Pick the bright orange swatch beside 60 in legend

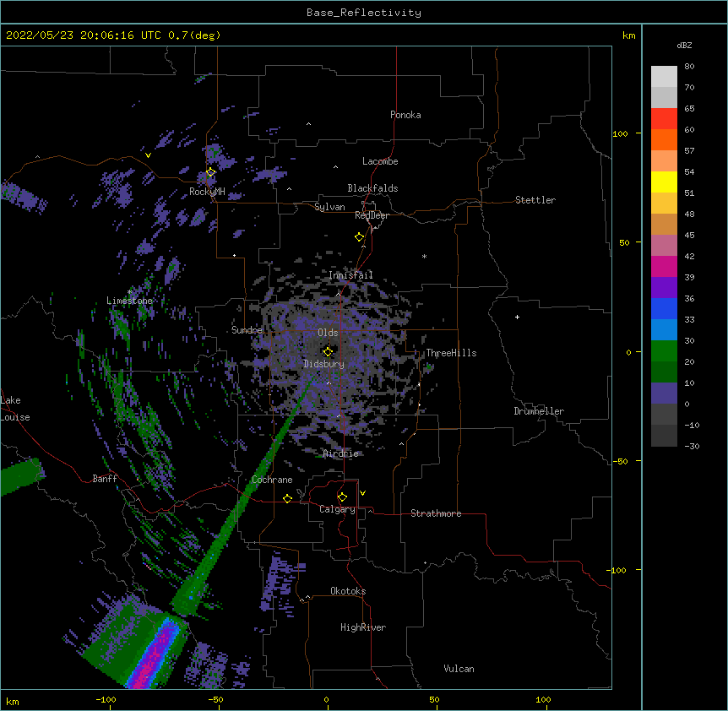click(664, 139)
